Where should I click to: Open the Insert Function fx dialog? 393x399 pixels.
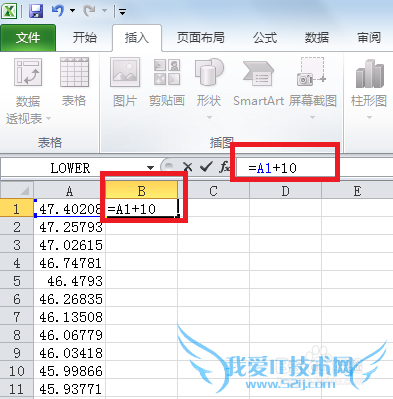click(225, 167)
